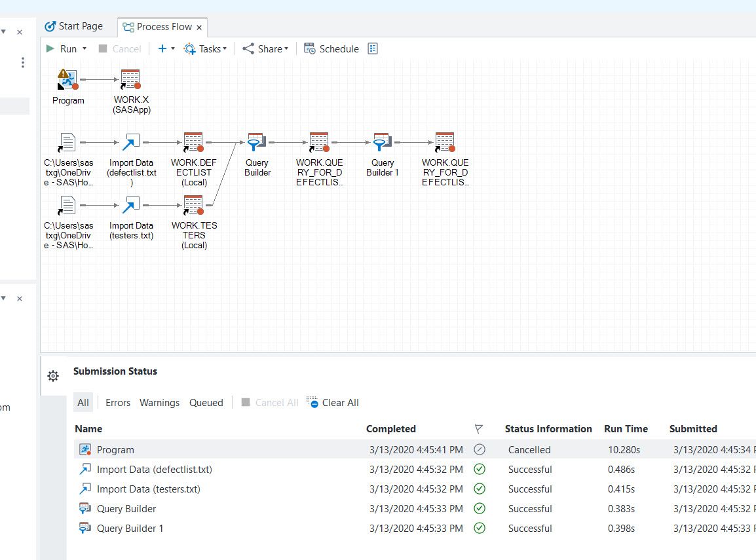Open the Submission Status settings gear
Screen dimensions: 756x560
click(x=53, y=375)
